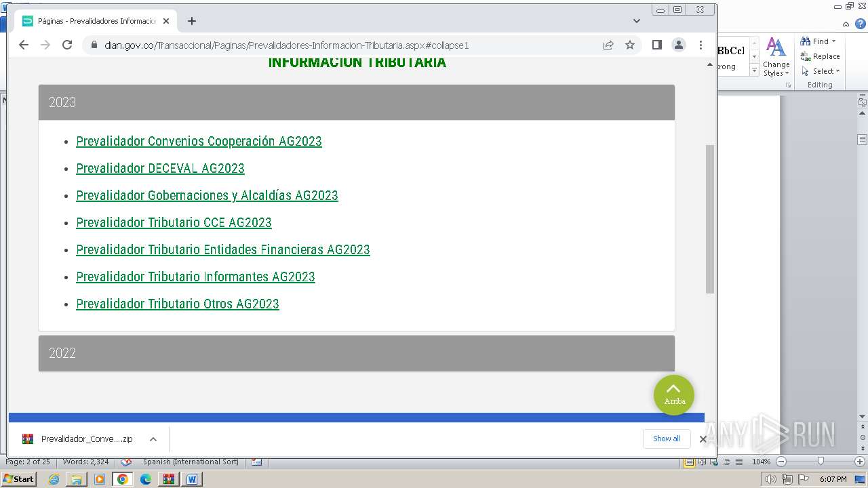Click Word zoom in plus button
The image size is (868, 488).
point(860,462)
